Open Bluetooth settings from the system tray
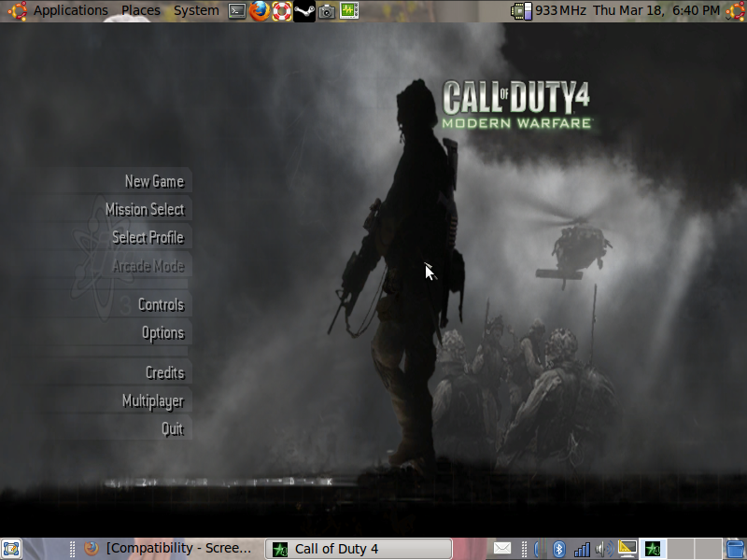The image size is (747, 560). pyautogui.click(x=557, y=548)
